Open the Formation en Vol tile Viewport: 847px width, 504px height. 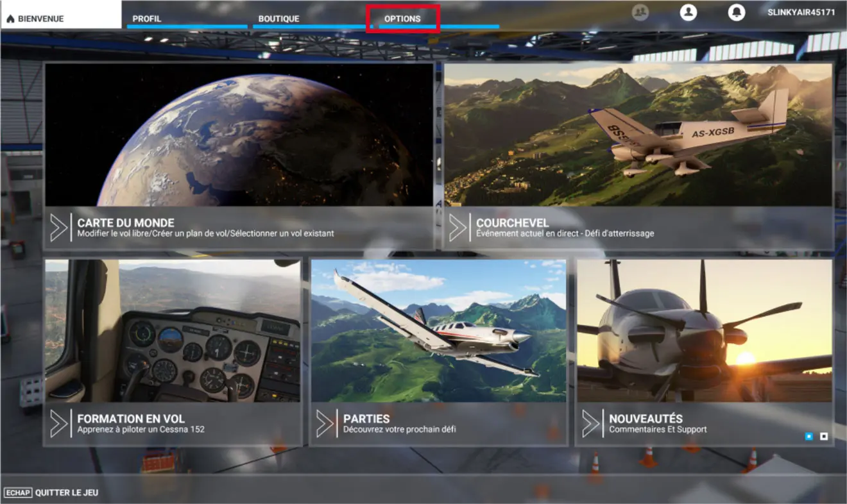coord(173,353)
